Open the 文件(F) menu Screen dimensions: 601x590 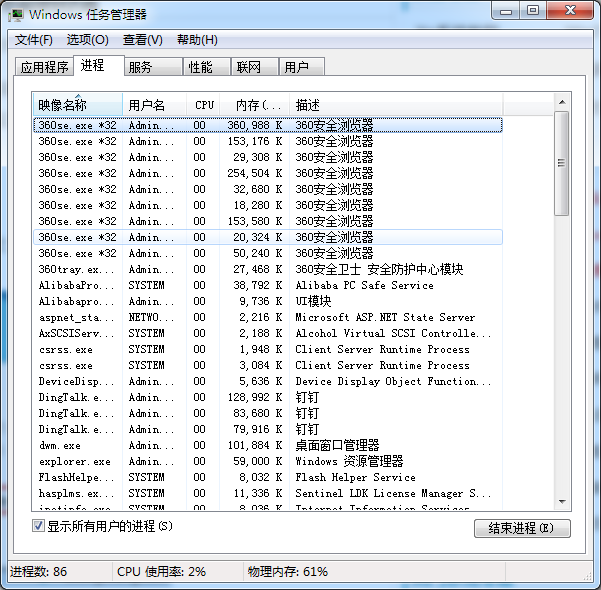[x=34, y=39]
